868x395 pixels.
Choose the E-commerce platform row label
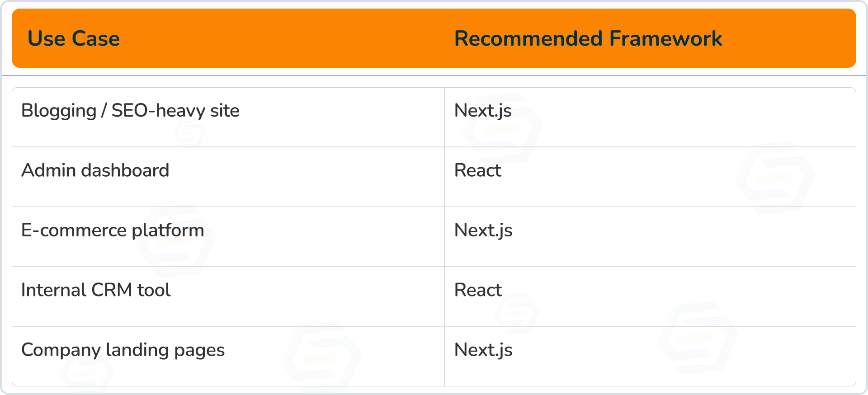coord(113,230)
